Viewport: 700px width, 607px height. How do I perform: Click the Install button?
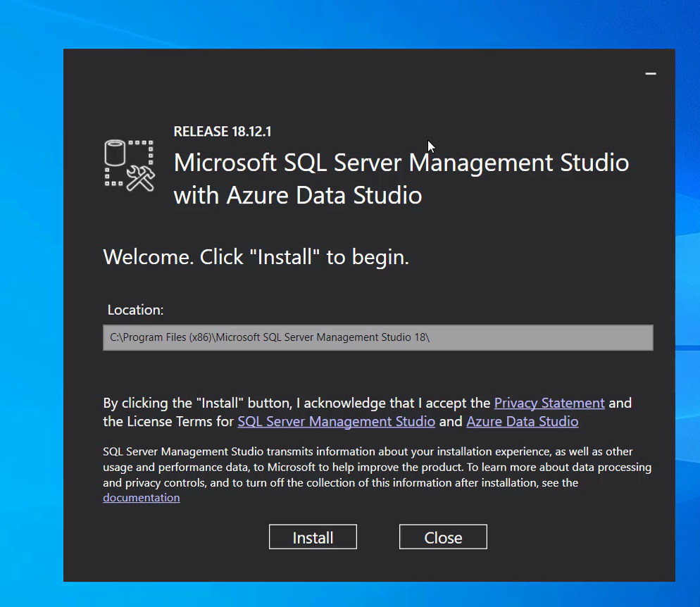click(x=313, y=537)
